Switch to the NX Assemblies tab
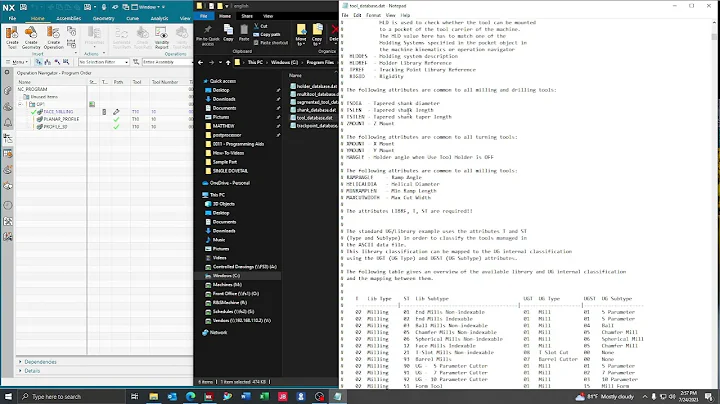The height and width of the screenshot is (404, 720). pyautogui.click(x=68, y=18)
